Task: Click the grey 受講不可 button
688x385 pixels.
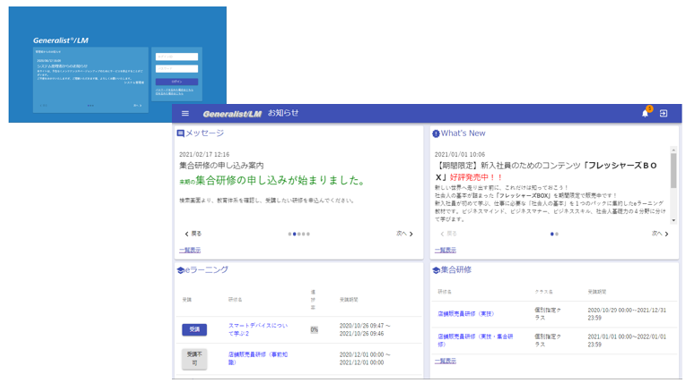Action: tap(194, 359)
